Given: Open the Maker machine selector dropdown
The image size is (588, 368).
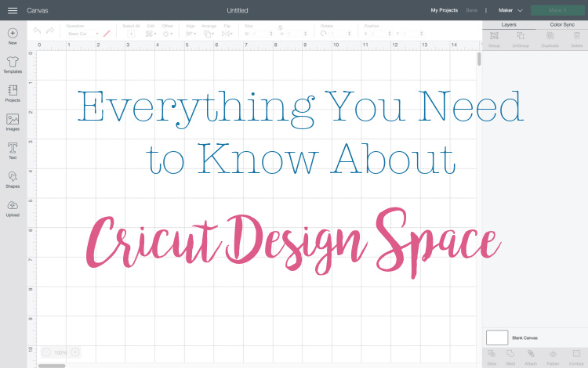Looking at the screenshot, I should point(510,10).
